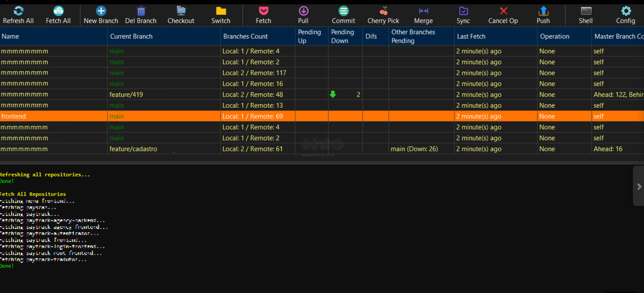This screenshot has width=644, height=293.
Task: Click the Switch folder icon
Action: (221, 11)
